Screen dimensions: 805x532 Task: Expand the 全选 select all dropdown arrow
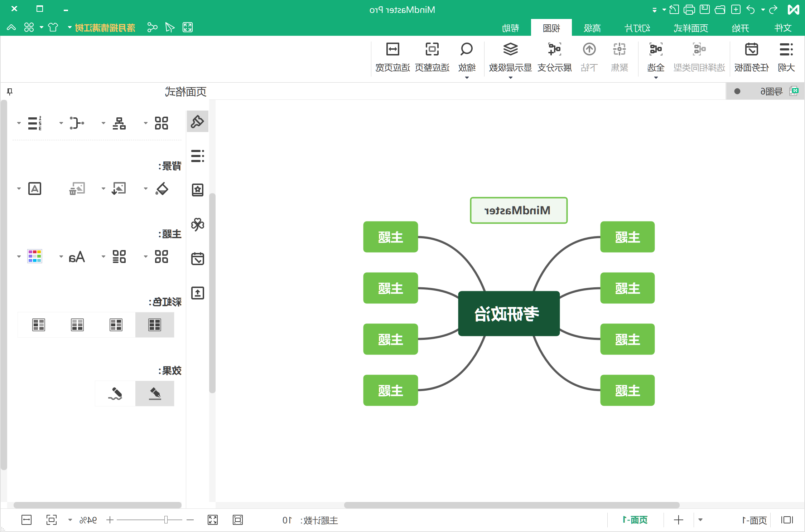click(656, 78)
